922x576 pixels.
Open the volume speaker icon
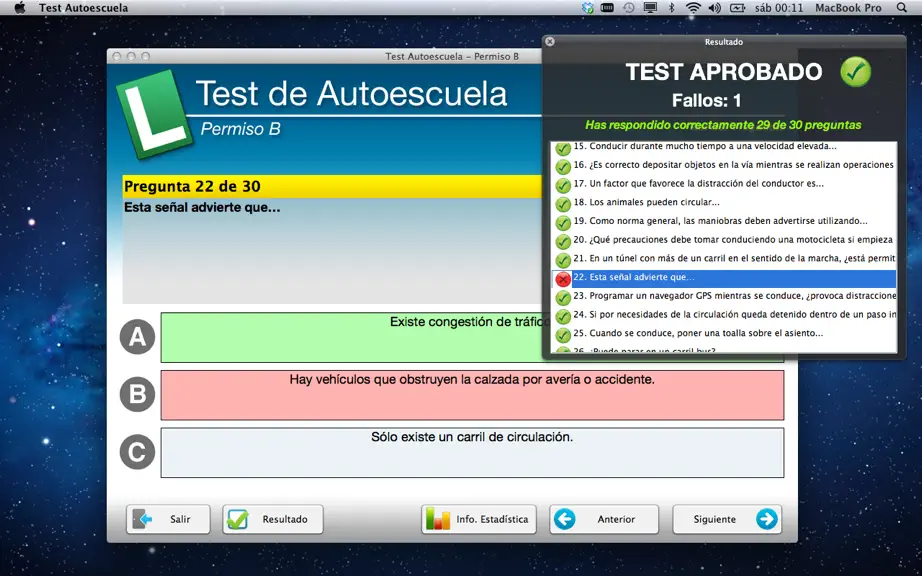coord(714,8)
